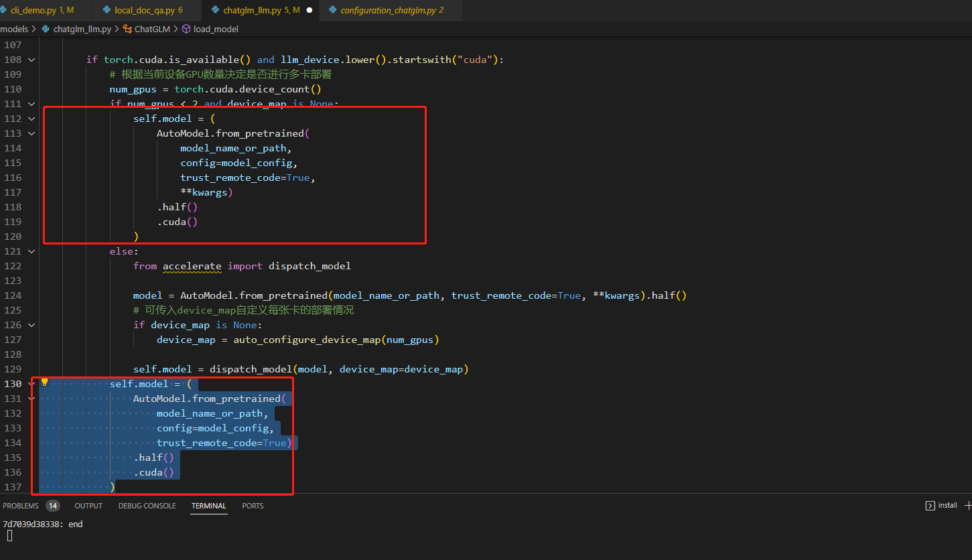This screenshot has width=972, height=560.
Task: Focus the terminal input cursor
Action: 9,536
